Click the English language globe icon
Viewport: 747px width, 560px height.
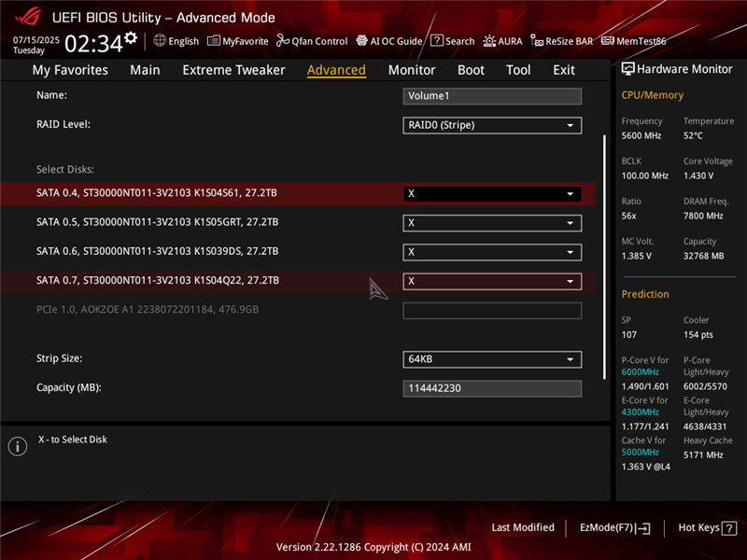(160, 41)
